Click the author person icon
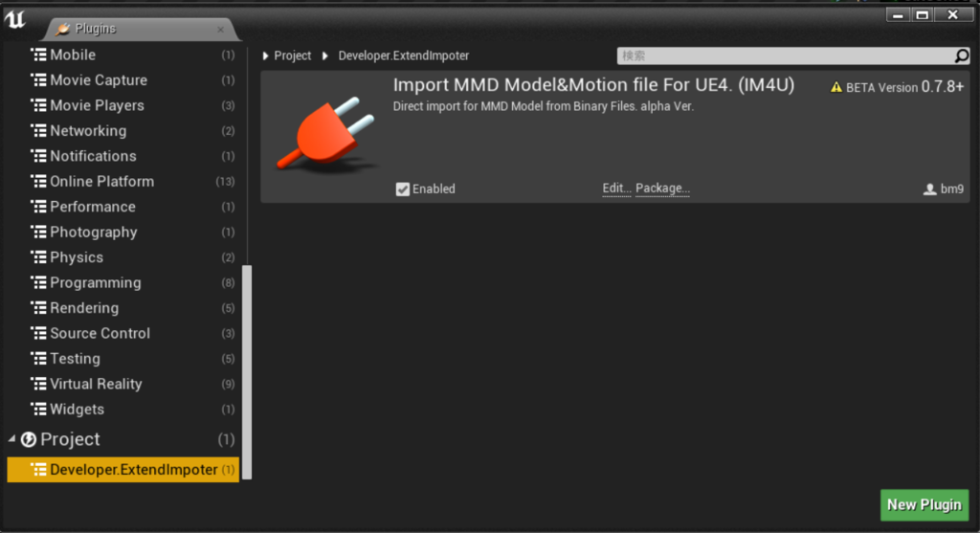 pos(929,189)
